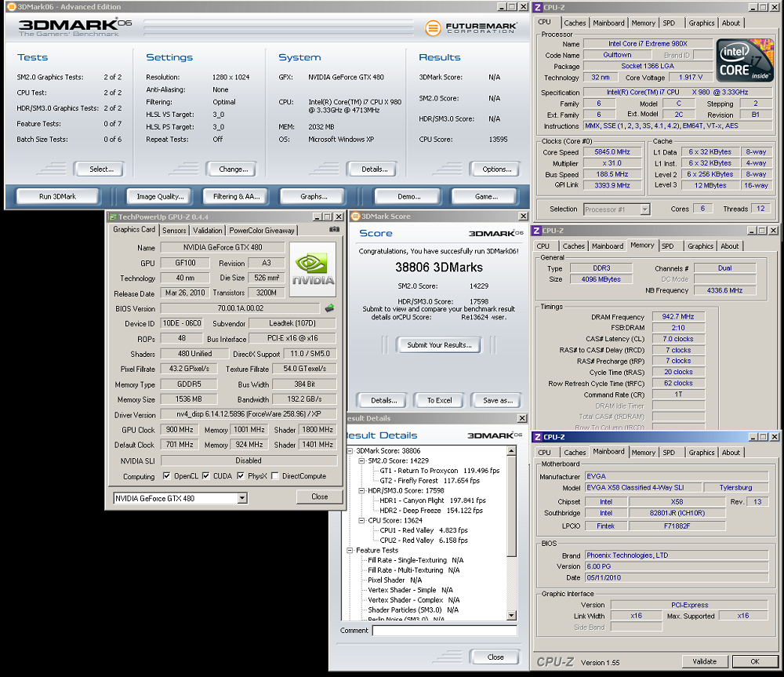
Task: Click the 3DMark06 title bar app icon
Action: 12,6
